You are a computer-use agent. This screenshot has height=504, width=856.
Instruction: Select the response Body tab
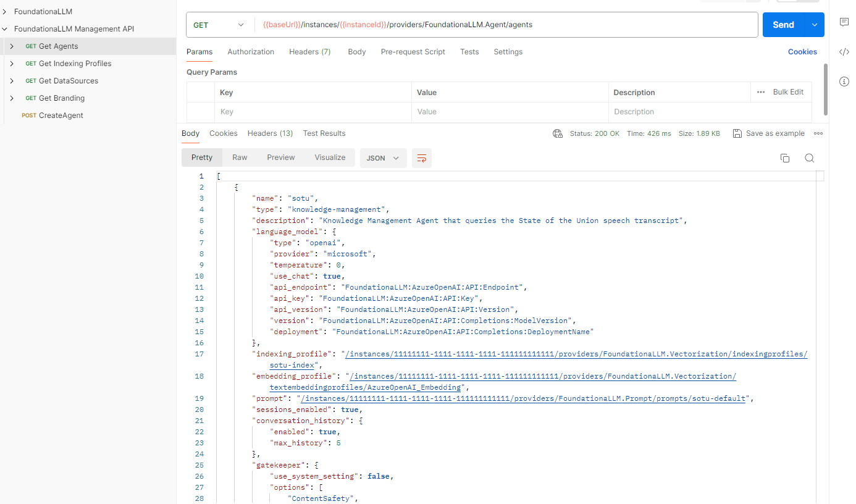(191, 133)
